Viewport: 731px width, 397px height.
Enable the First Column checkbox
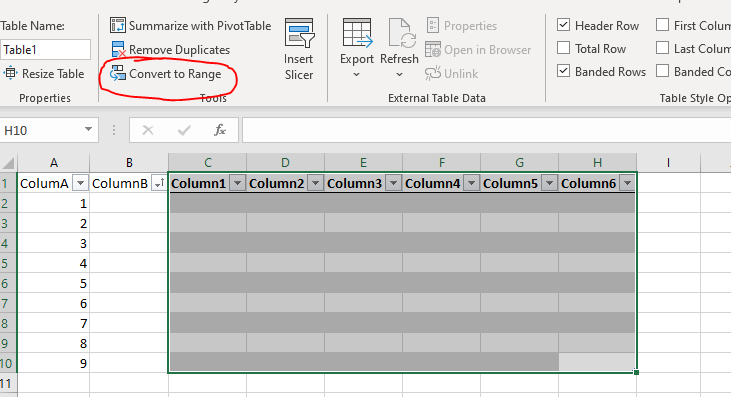point(662,25)
